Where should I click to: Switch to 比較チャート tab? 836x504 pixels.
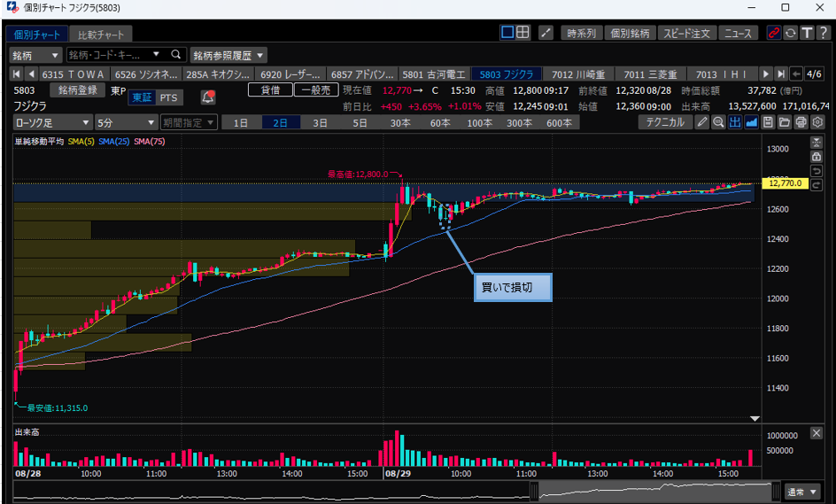coord(101,35)
